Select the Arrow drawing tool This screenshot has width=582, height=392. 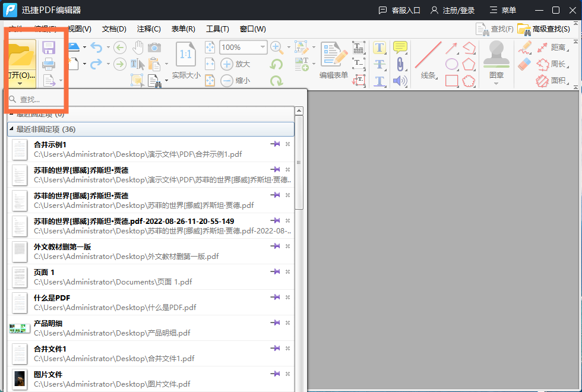point(451,48)
